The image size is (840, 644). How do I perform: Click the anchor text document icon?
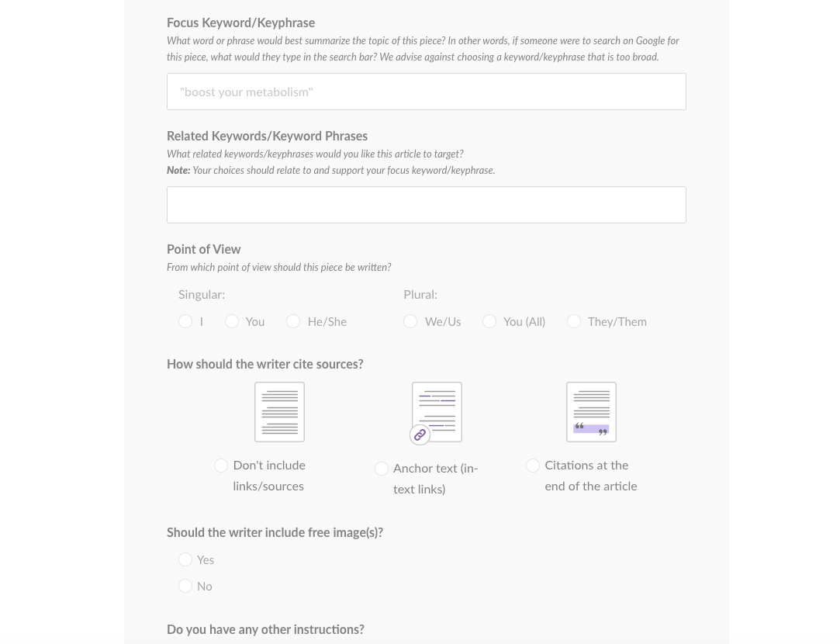[437, 412]
